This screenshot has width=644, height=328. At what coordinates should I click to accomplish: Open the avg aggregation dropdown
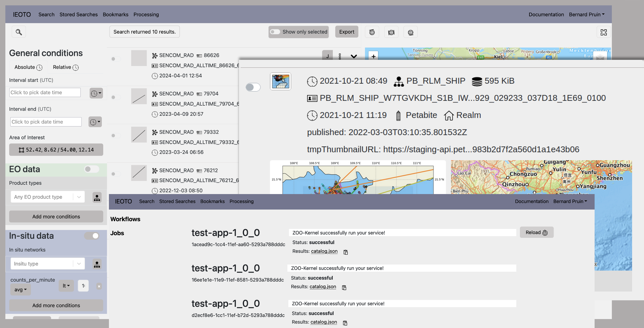point(21,290)
